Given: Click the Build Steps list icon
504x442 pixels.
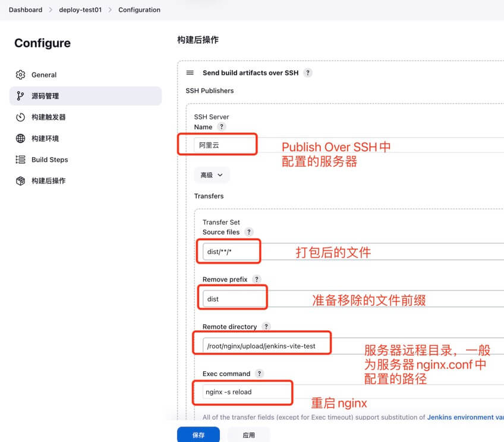Looking at the screenshot, I should (21, 159).
